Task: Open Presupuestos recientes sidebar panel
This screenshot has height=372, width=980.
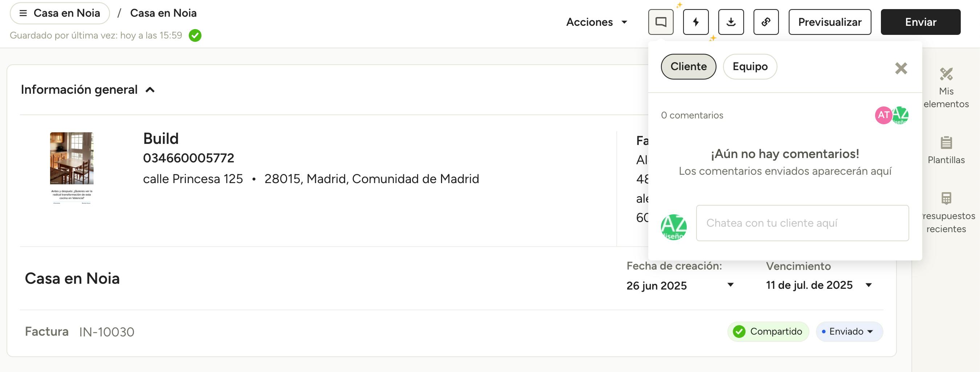Action: [946, 213]
